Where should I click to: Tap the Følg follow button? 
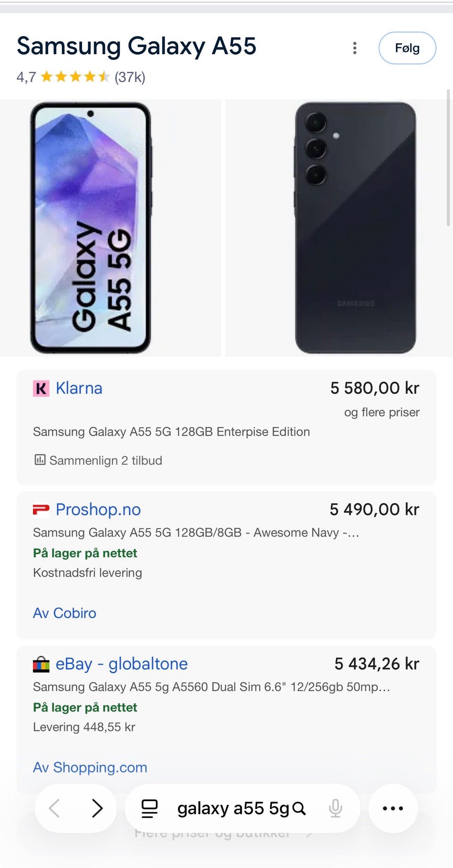pyautogui.click(x=407, y=48)
